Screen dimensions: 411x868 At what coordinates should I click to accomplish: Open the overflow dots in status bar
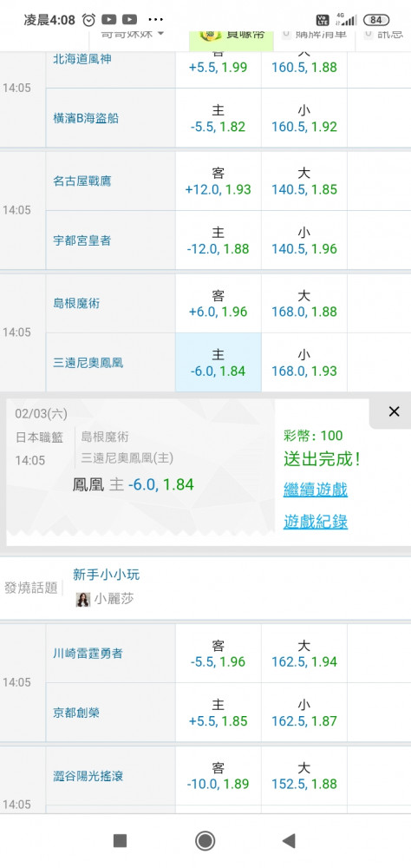click(157, 20)
